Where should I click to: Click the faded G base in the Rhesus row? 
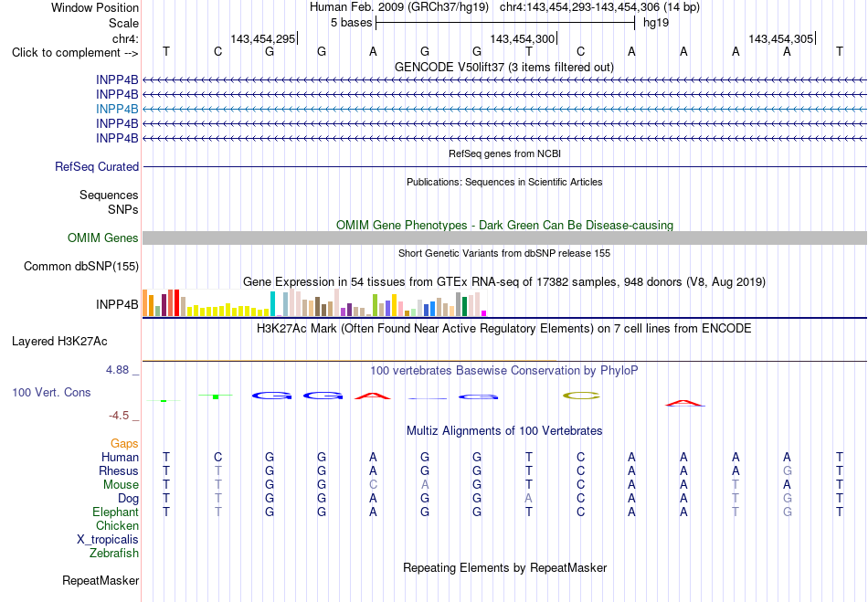[788, 470]
